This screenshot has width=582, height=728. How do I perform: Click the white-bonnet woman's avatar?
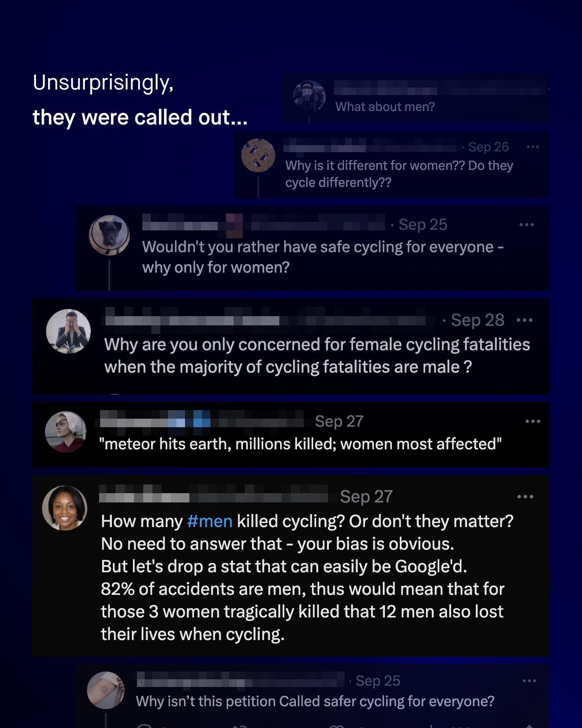click(x=65, y=432)
